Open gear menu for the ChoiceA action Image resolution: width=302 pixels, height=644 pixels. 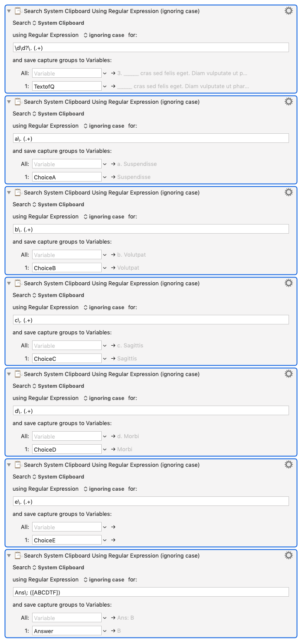[289, 102]
